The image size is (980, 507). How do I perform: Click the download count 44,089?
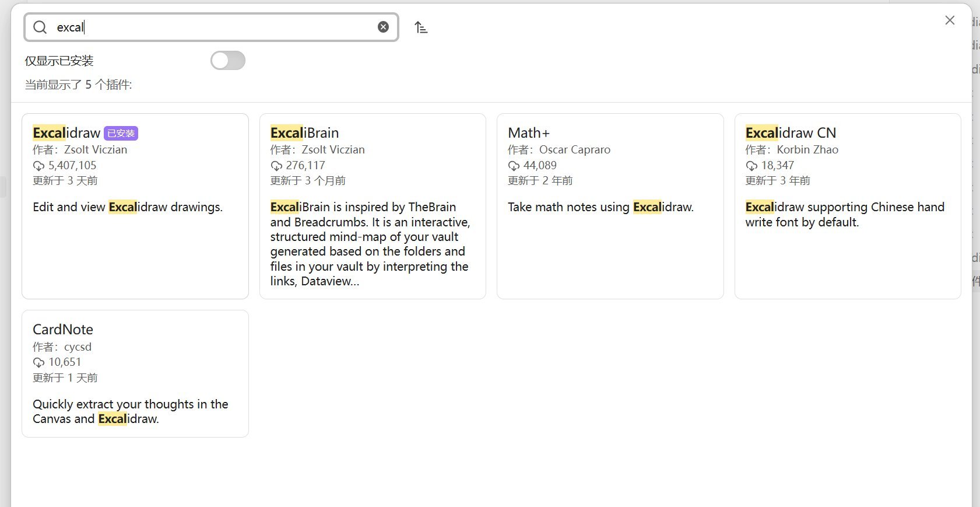[540, 166]
